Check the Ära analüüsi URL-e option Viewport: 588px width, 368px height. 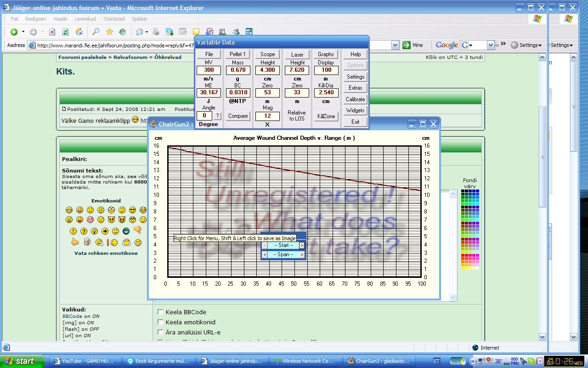pos(160,332)
